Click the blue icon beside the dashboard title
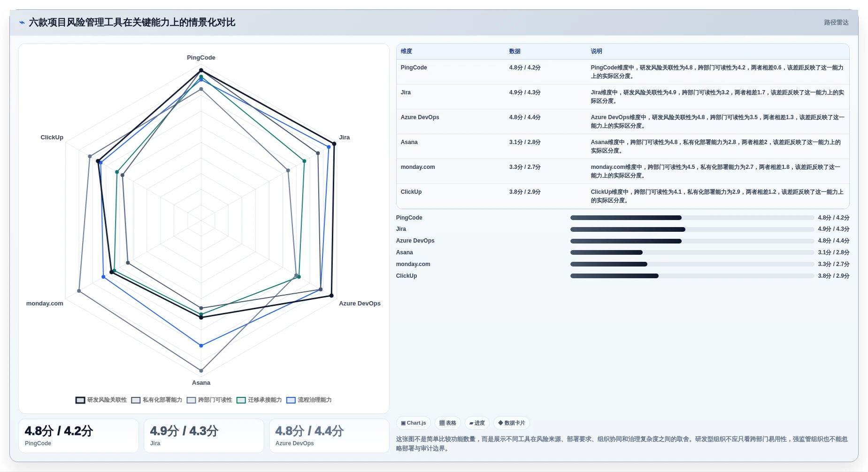868x472 pixels. click(22, 23)
